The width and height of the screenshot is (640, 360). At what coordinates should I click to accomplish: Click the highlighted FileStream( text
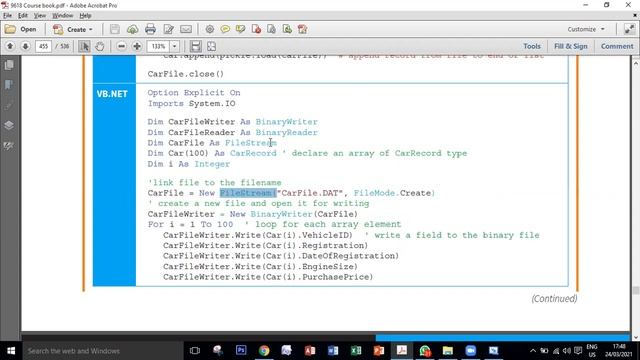point(248,193)
